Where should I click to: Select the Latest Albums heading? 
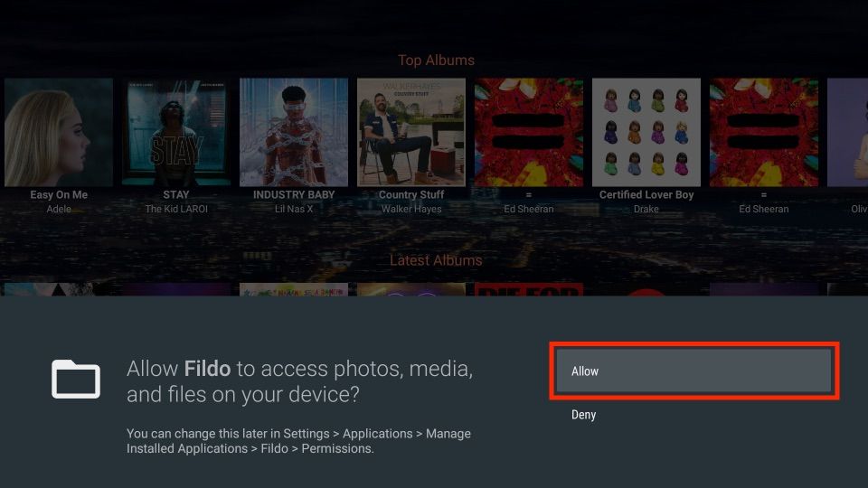(436, 260)
